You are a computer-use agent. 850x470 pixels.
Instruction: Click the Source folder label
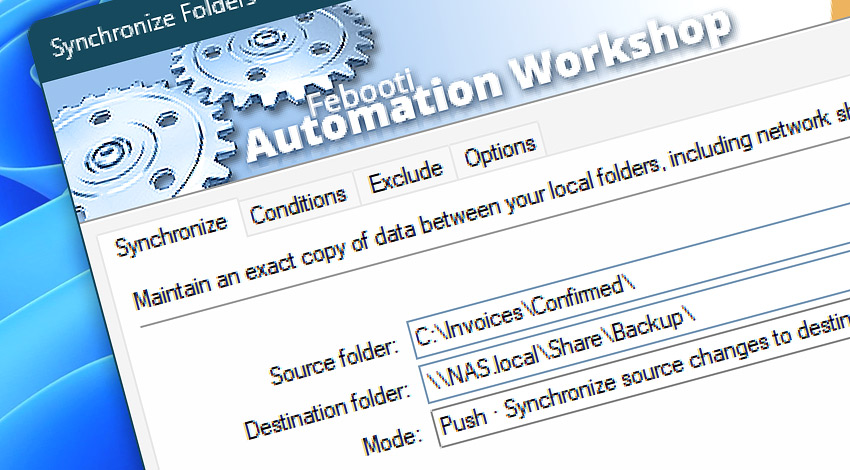point(334,362)
